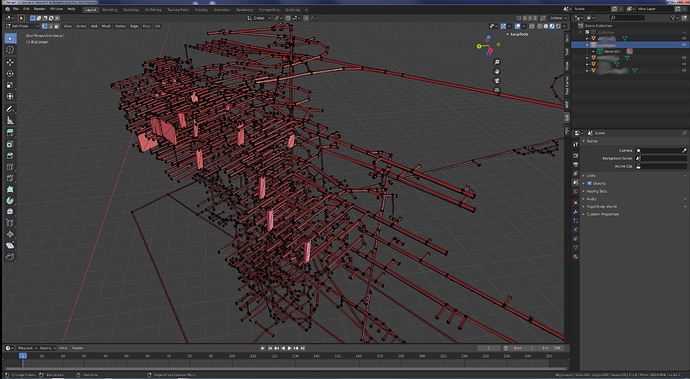This screenshot has height=379, width=690.
Task: Open the Object Data green triangle tab
Action: [576, 248]
